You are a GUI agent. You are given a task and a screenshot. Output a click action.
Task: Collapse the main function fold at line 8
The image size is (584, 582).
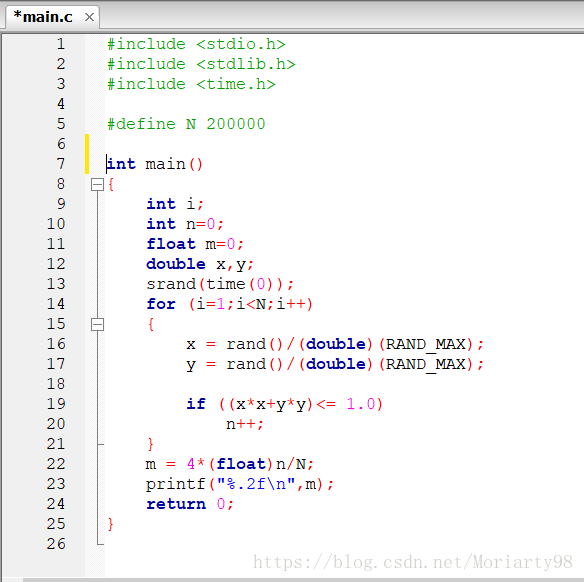pyautogui.click(x=97, y=184)
